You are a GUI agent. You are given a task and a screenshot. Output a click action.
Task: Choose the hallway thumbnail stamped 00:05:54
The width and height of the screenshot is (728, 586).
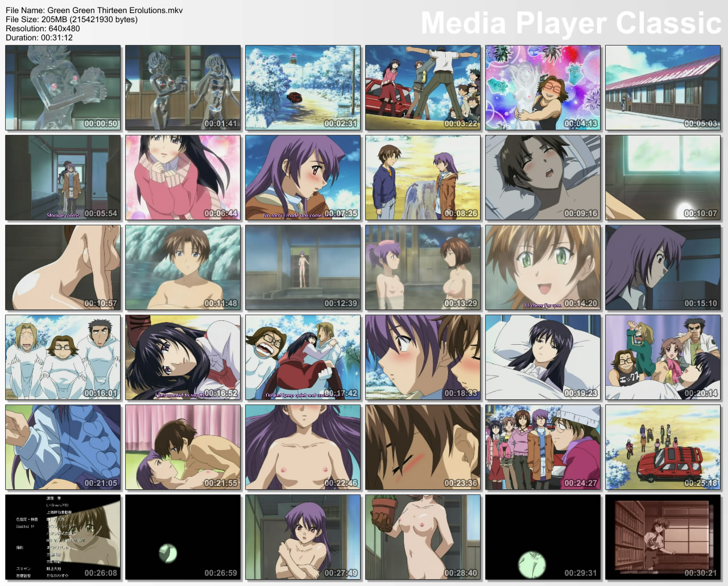point(63,178)
